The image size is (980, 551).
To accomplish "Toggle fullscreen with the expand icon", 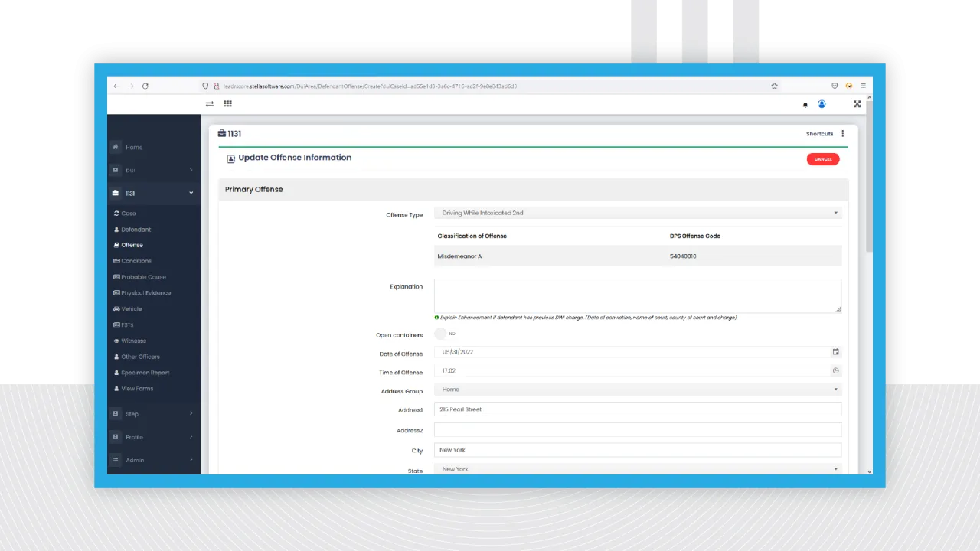I will click(x=857, y=104).
